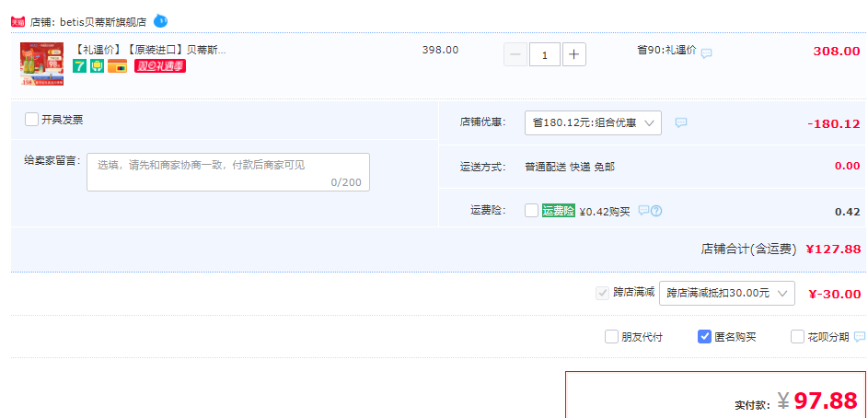The image size is (868, 418).
Task: Click the shop total ¥127.88
Action: (x=833, y=250)
